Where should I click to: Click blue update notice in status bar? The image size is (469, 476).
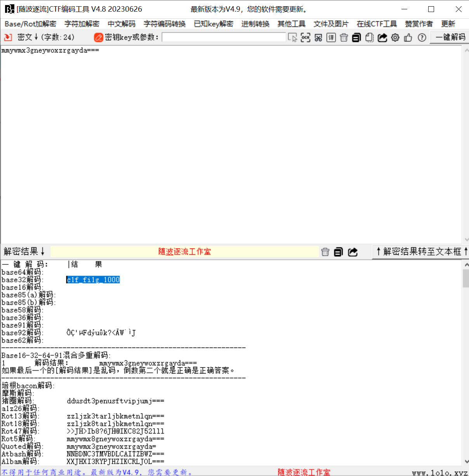pyautogui.click(x=97, y=472)
